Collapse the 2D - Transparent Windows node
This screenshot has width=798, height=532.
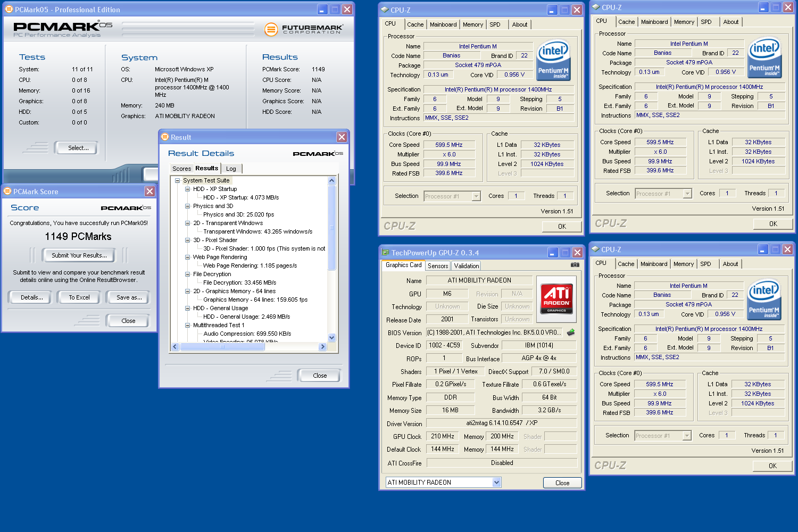click(x=187, y=223)
